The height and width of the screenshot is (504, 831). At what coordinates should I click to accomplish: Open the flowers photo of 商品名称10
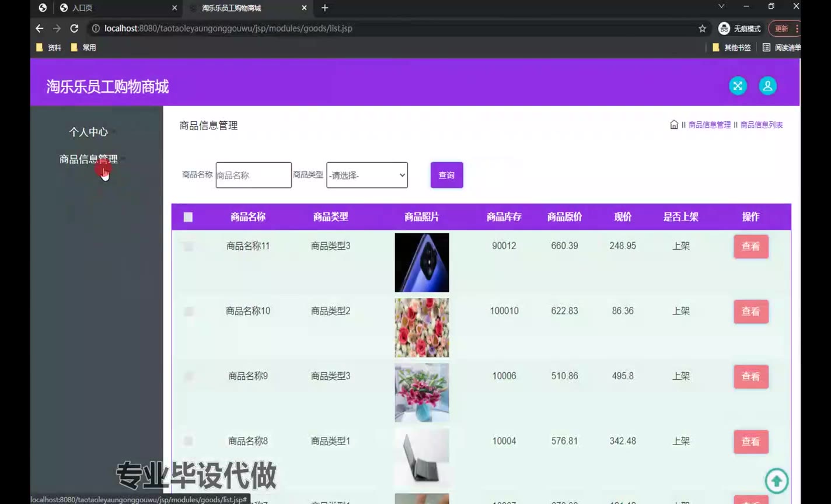click(422, 328)
